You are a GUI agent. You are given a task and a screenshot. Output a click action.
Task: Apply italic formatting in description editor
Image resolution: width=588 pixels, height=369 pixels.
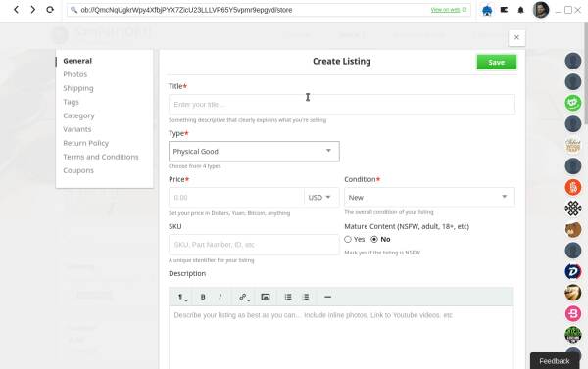coord(220,297)
